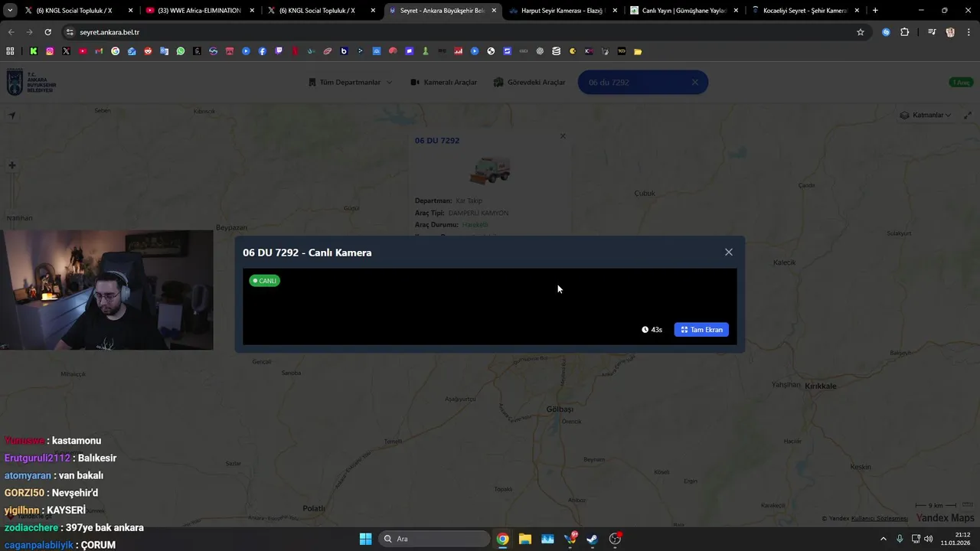
Task: Open the X bookmark icon
Action: point(66,51)
